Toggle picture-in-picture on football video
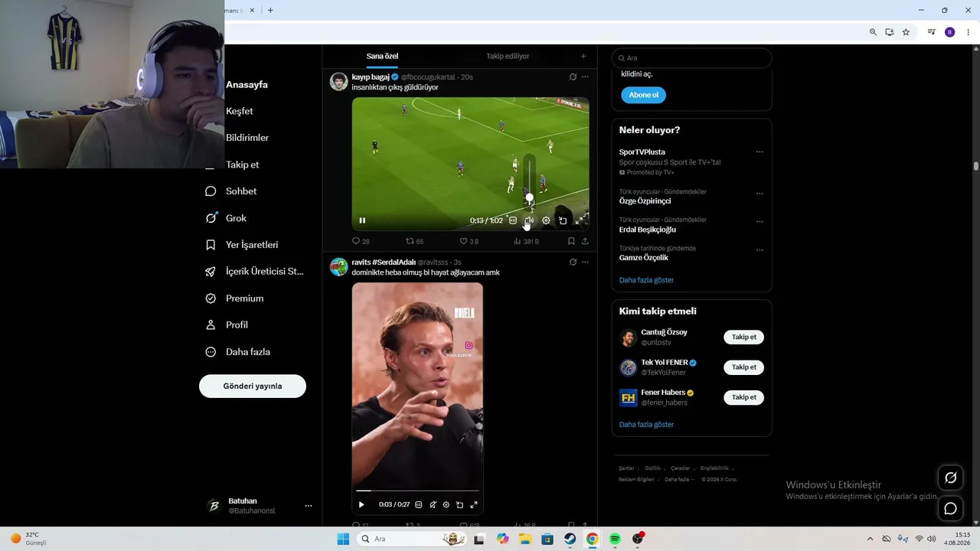This screenshot has width=980, height=551. coord(563,220)
